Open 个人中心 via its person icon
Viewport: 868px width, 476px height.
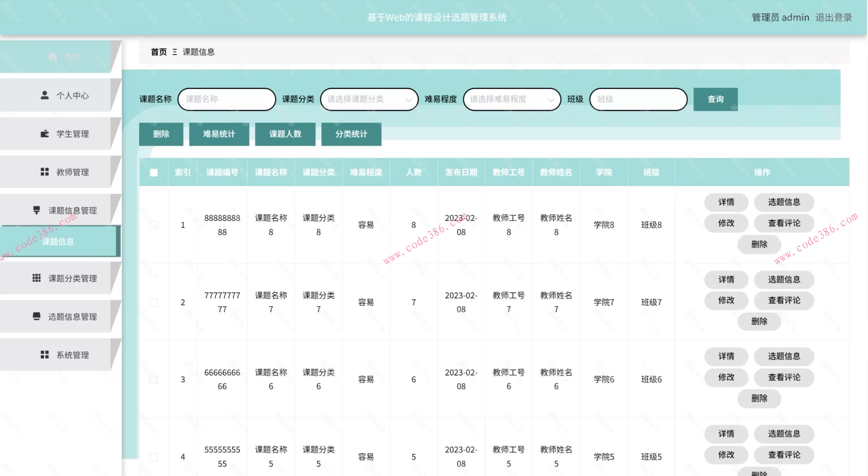pyautogui.click(x=44, y=95)
